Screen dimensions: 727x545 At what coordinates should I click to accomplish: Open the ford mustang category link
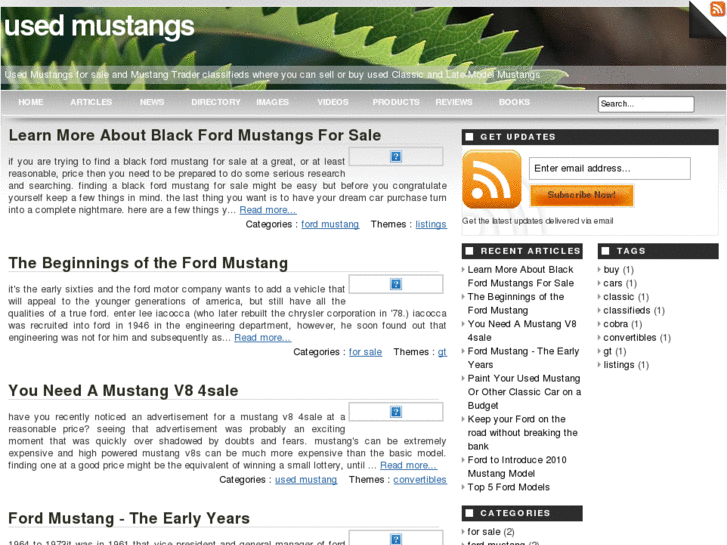coord(330,224)
